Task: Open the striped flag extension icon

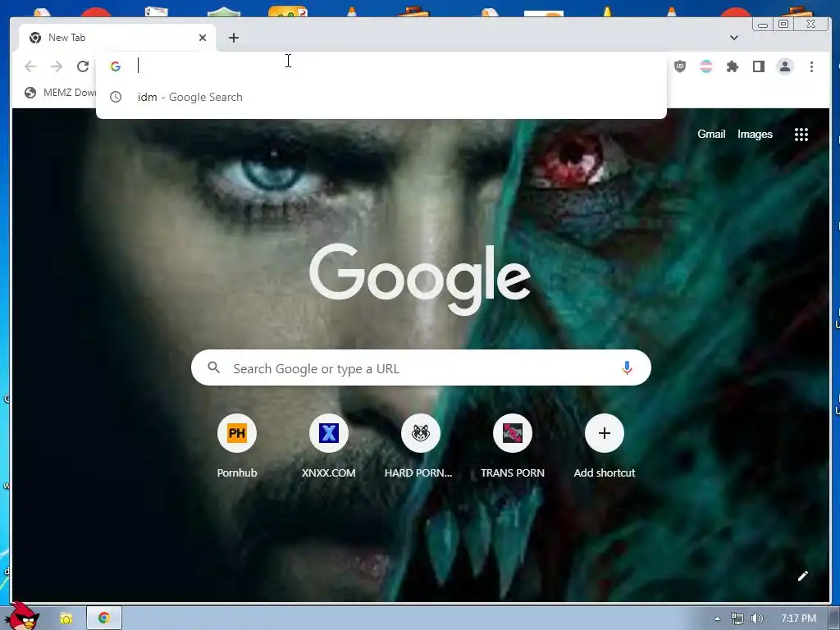Action: coord(706,66)
